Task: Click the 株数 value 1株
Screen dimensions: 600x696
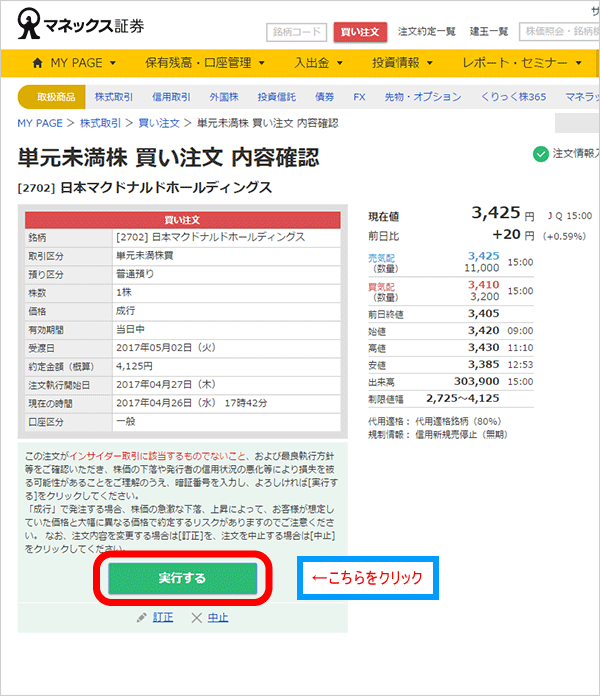Action: (x=124, y=292)
